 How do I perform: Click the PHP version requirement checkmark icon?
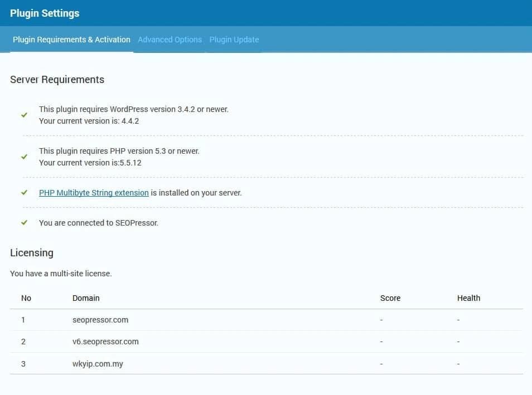pos(24,157)
